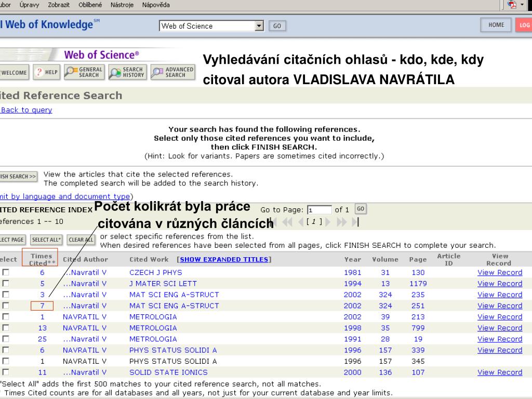Open View Record for J MATER SCI LETT

[500, 284]
